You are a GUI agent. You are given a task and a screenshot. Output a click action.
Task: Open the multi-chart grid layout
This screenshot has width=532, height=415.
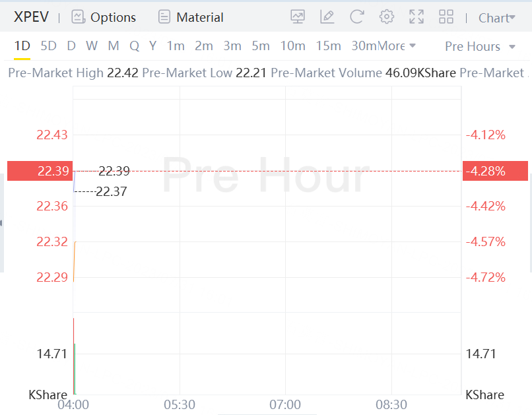446,17
